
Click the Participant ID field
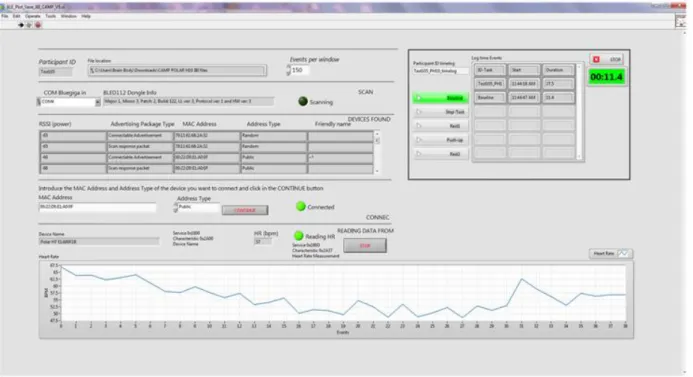click(55, 72)
